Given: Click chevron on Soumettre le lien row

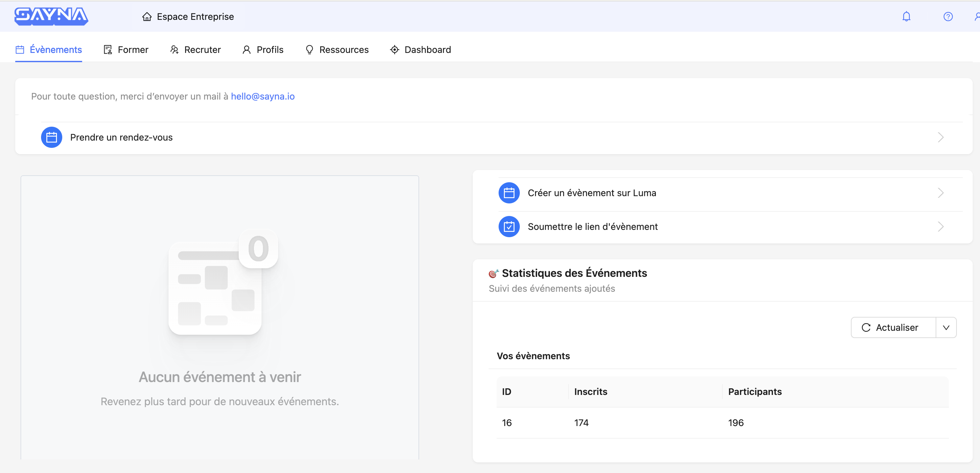Looking at the screenshot, I should point(940,227).
